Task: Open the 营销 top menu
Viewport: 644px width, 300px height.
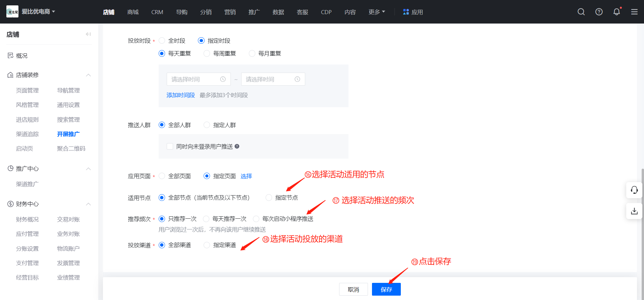Action: click(x=230, y=12)
